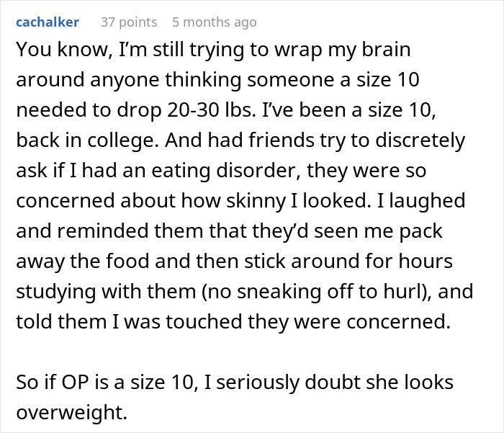Image resolution: width=504 pixels, height=433 pixels.
Task: Click the text '20-30 lbs'
Action: pyautogui.click(x=210, y=110)
